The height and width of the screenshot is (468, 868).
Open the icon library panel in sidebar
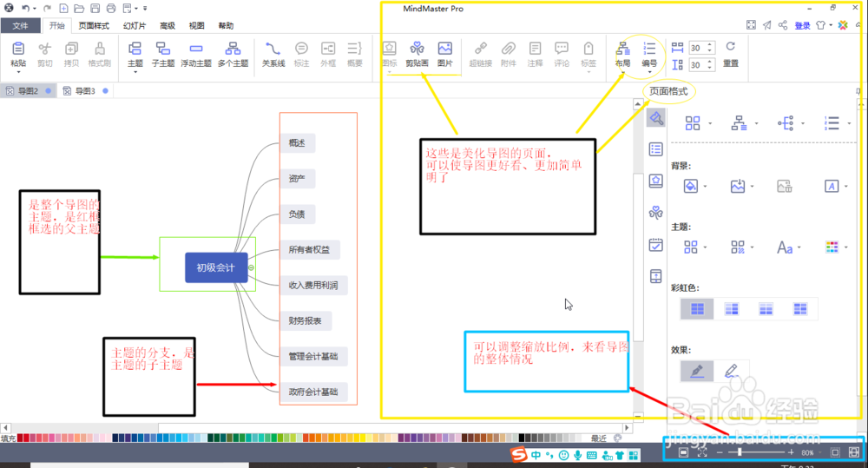coord(656,181)
